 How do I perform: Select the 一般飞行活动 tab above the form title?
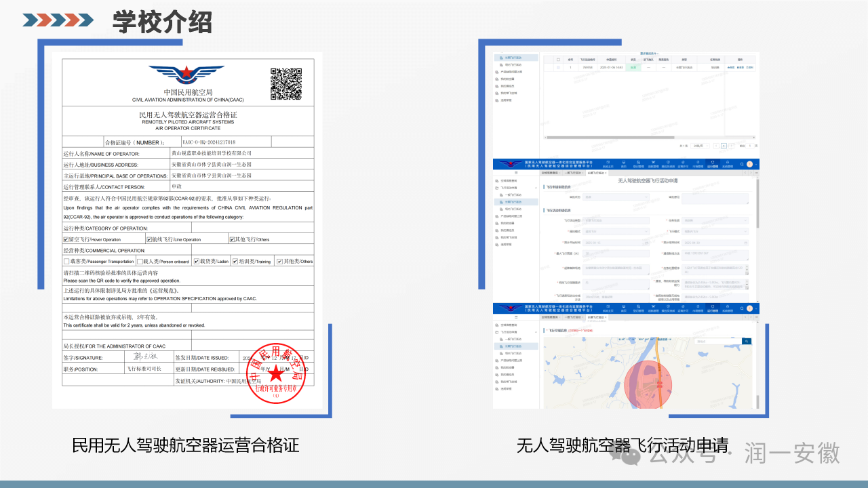tap(572, 174)
